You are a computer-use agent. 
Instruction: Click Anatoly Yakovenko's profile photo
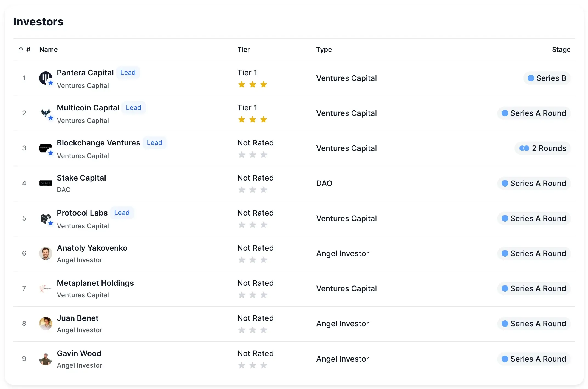46,253
